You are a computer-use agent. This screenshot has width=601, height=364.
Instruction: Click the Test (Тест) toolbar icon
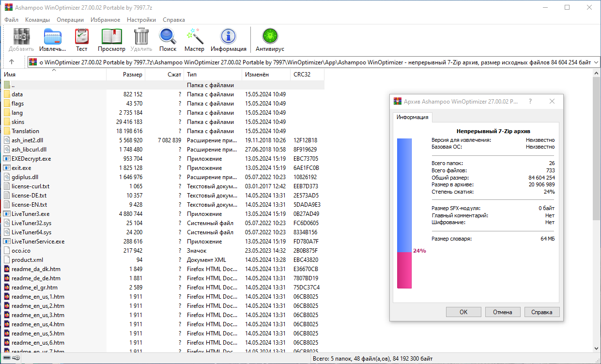point(81,37)
